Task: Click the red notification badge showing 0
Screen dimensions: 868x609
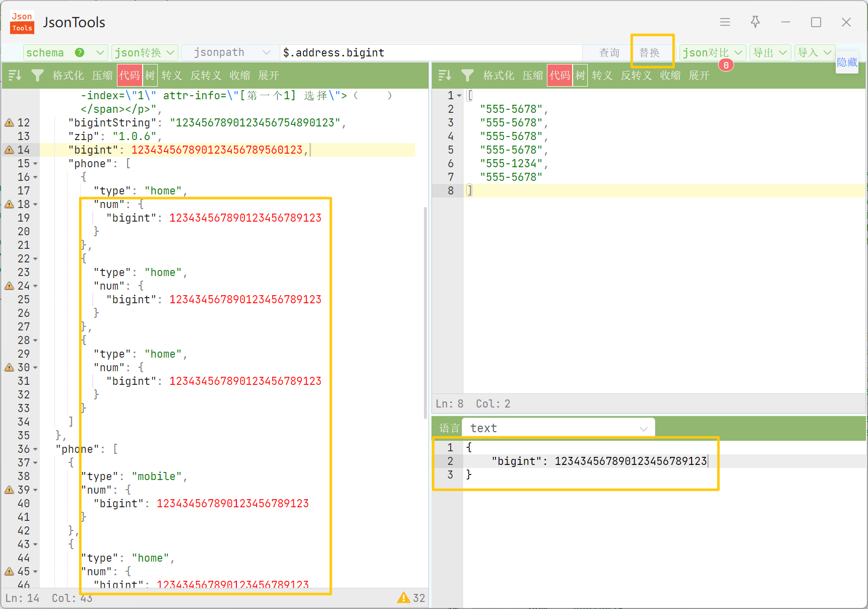Action: [x=726, y=65]
